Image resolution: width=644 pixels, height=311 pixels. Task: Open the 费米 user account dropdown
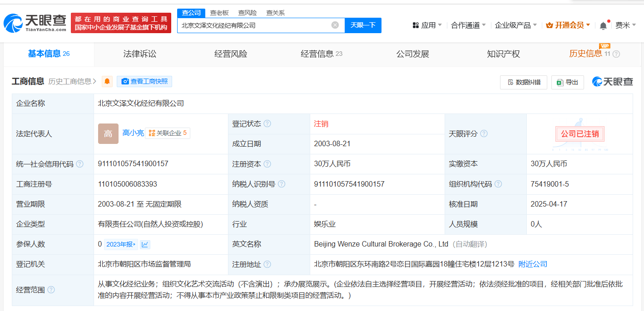point(625,25)
